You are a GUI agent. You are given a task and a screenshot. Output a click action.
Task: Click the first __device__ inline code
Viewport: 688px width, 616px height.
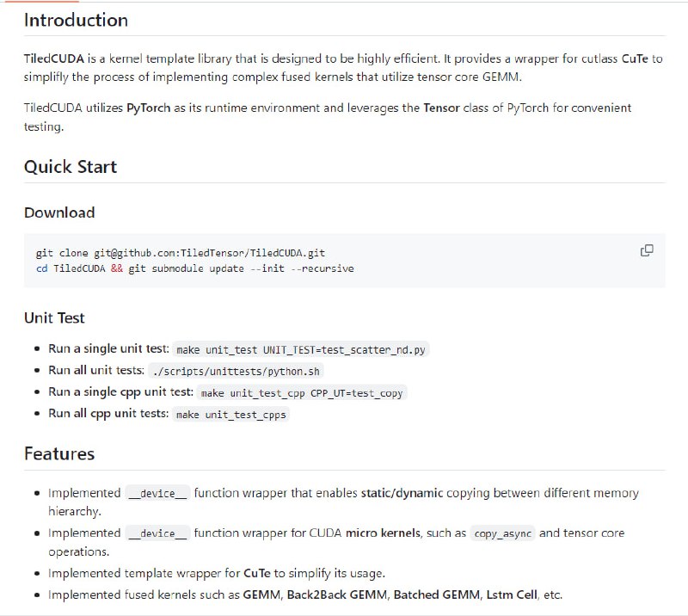(157, 494)
